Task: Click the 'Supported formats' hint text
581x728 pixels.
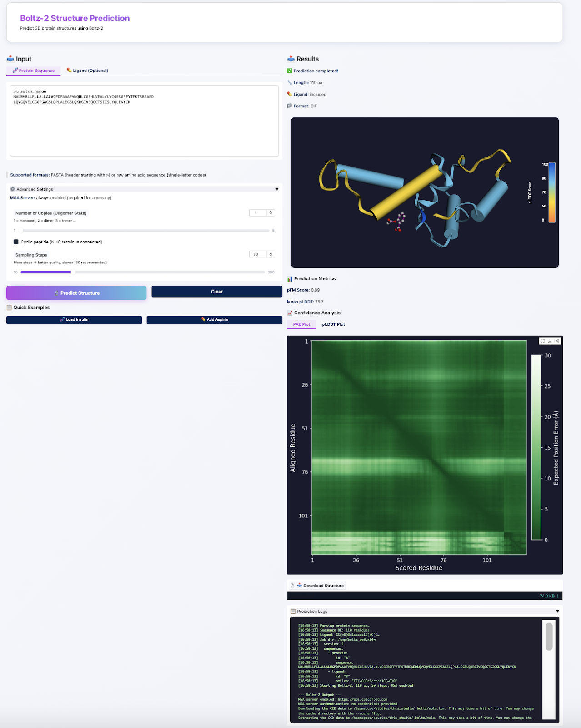Action: [x=108, y=175]
